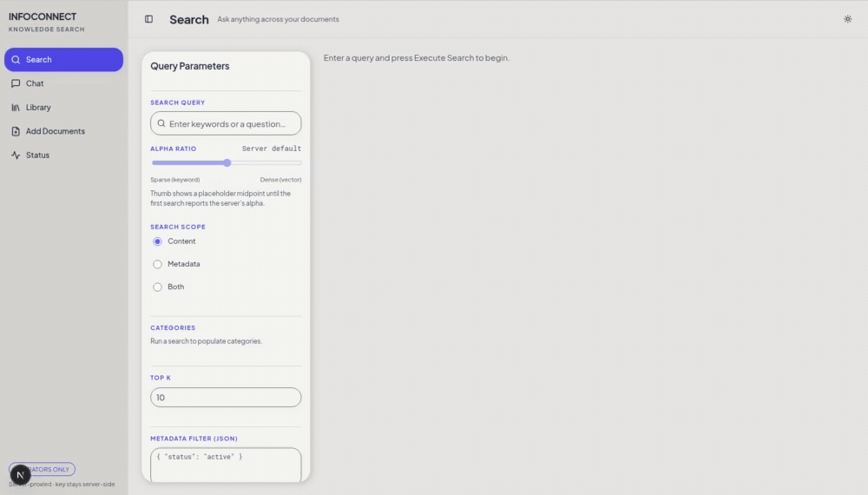Viewport: 868px width, 495px height.
Task: Click the INFOCONNECT logo title
Action: pos(43,16)
